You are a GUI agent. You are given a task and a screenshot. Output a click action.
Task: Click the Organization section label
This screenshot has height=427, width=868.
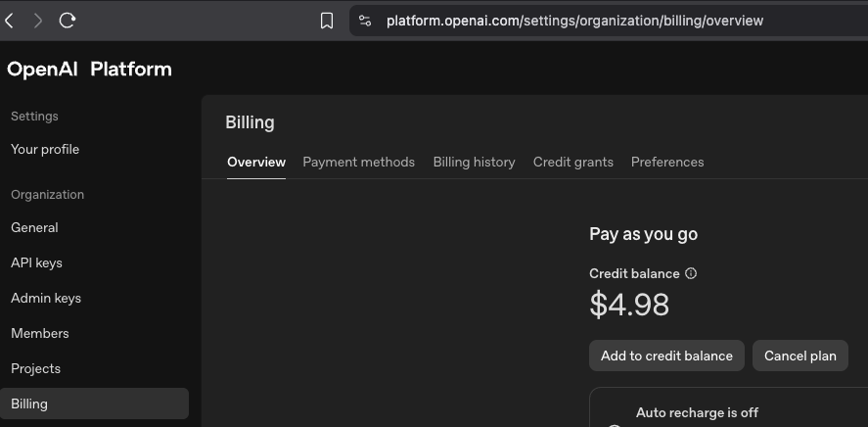48,194
